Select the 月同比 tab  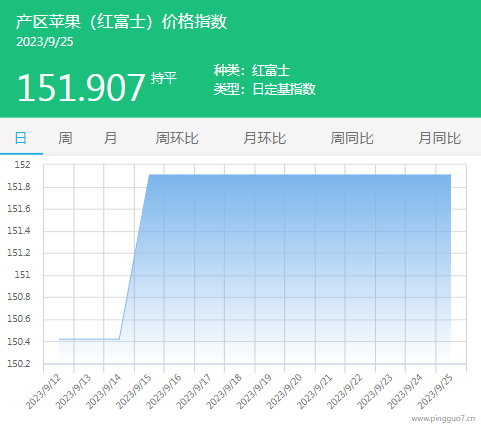pos(440,138)
